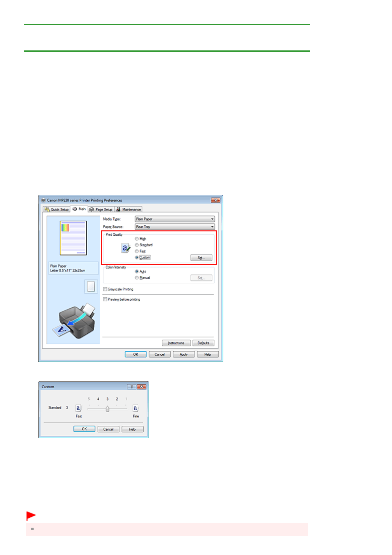Tick Preview before printing checkbox
392x555 pixels.
point(105,300)
